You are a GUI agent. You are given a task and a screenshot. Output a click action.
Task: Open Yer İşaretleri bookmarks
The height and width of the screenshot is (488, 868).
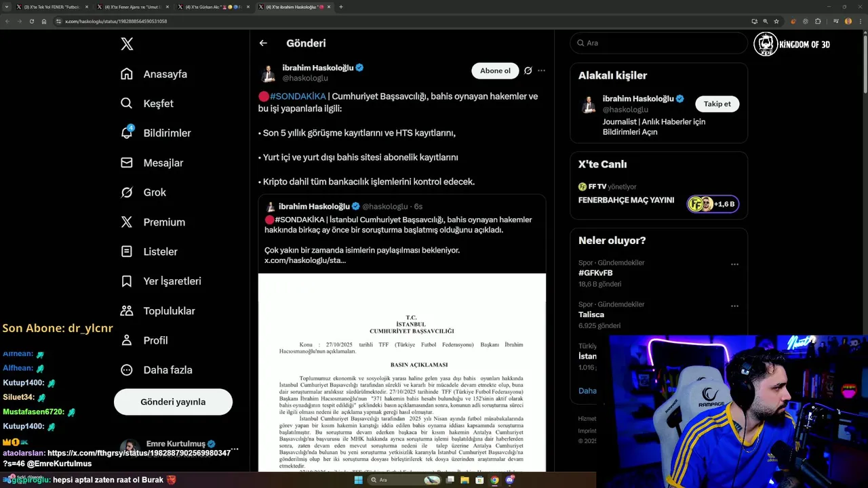point(161,281)
